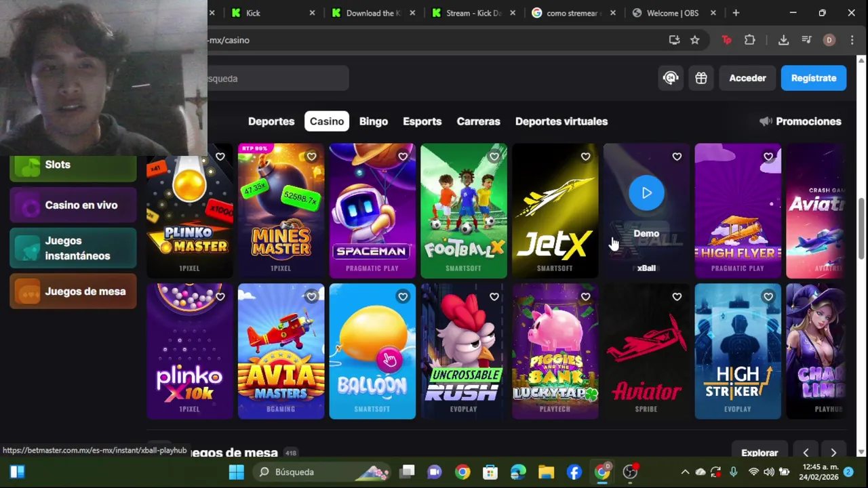Viewport: 868px width, 488px height.
Task: Open the Plinko Master game thumbnail
Action: pyautogui.click(x=190, y=211)
